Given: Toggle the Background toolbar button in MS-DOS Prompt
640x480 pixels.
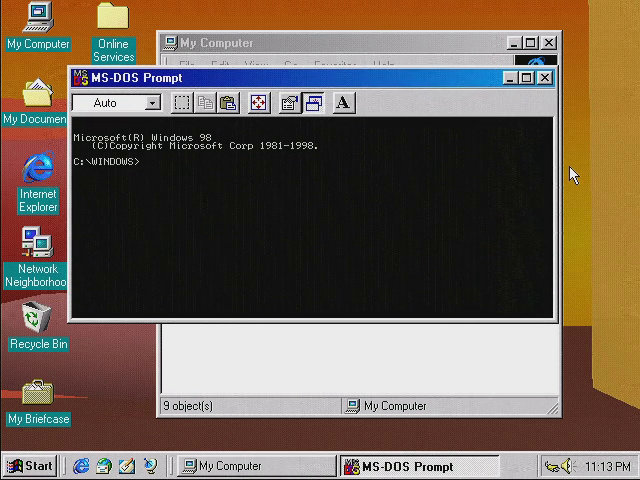Looking at the screenshot, I should pos(313,103).
